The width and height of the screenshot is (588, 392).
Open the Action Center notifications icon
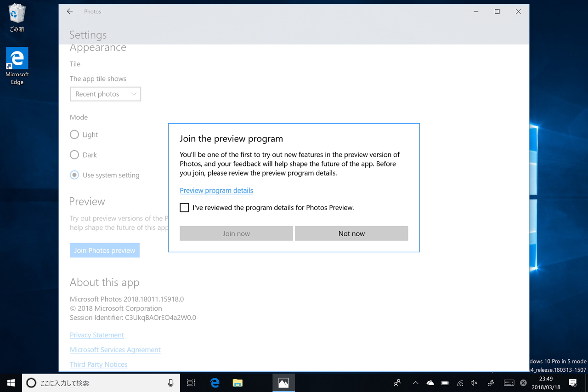pyautogui.click(x=573, y=383)
